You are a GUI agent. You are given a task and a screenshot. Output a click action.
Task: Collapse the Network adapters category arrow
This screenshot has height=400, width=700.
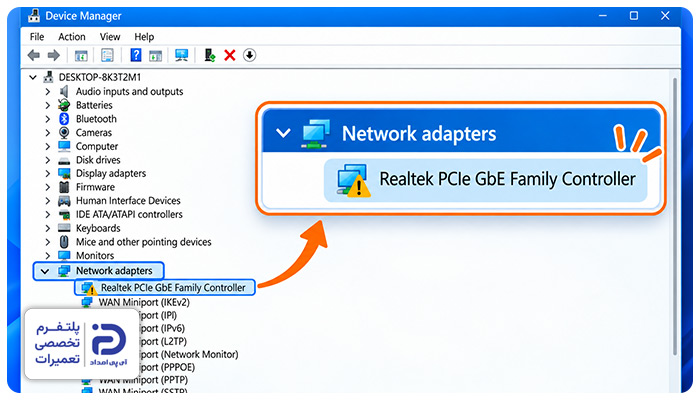[x=45, y=271]
